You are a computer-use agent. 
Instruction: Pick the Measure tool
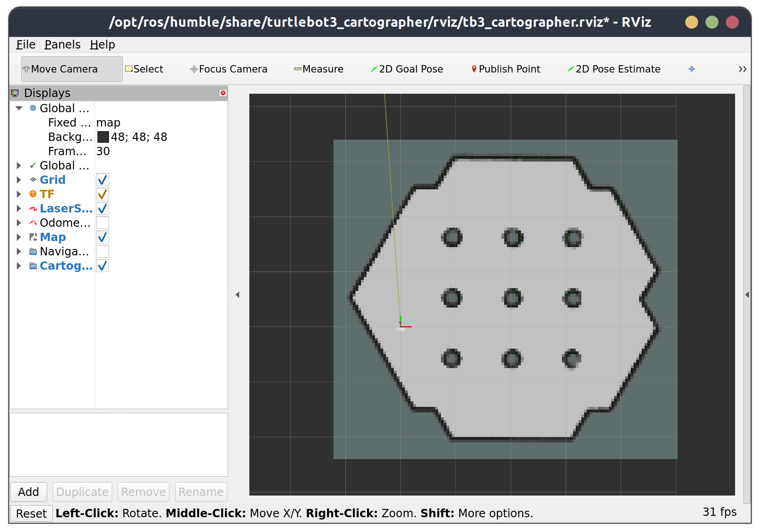click(x=319, y=69)
